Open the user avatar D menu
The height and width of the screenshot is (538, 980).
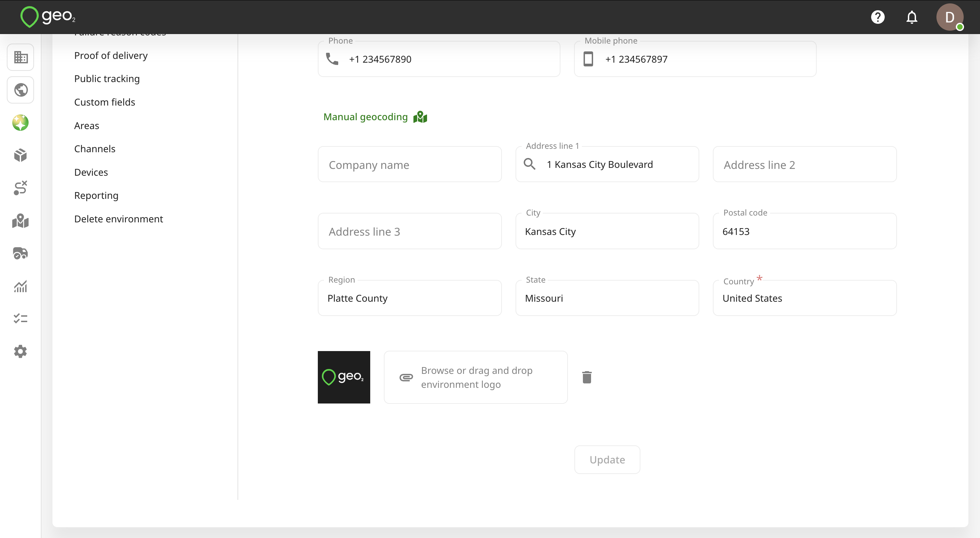tap(950, 17)
